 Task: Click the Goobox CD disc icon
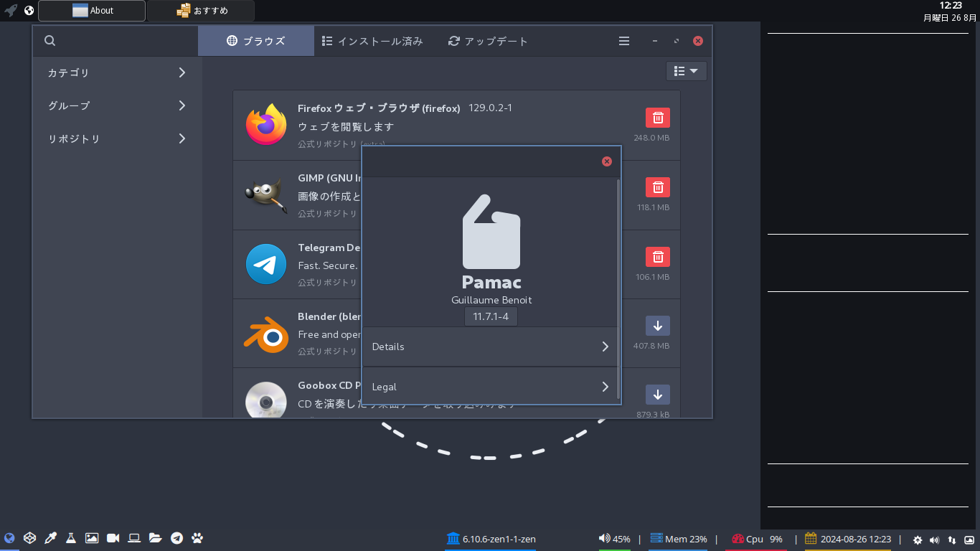click(266, 400)
